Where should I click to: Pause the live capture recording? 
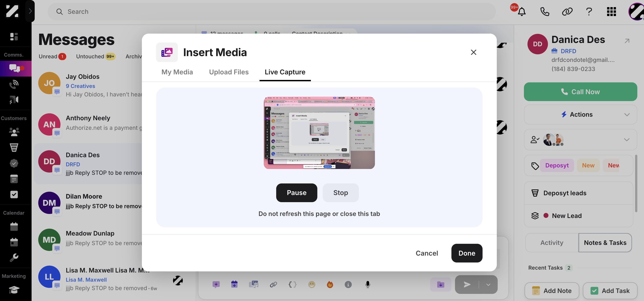pyautogui.click(x=296, y=193)
